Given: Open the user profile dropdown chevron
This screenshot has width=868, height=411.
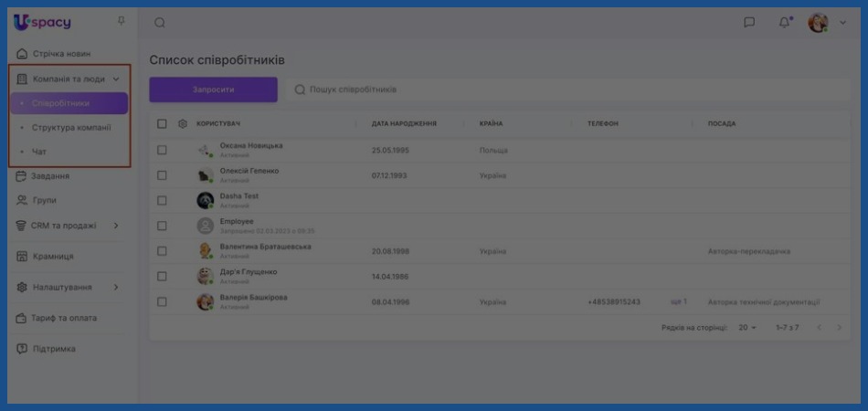Looking at the screenshot, I should (842, 23).
